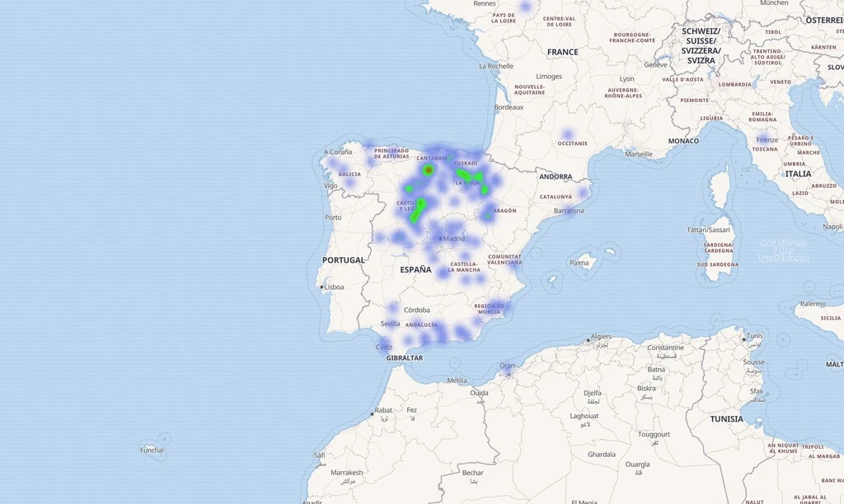The image size is (844, 504).
Task: Click the A Coruña label
Action: coord(337,152)
